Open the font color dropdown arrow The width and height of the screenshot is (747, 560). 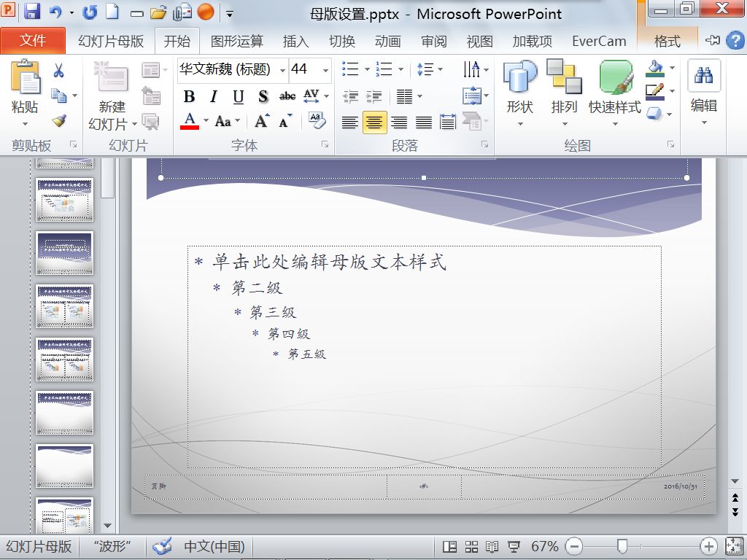206,120
